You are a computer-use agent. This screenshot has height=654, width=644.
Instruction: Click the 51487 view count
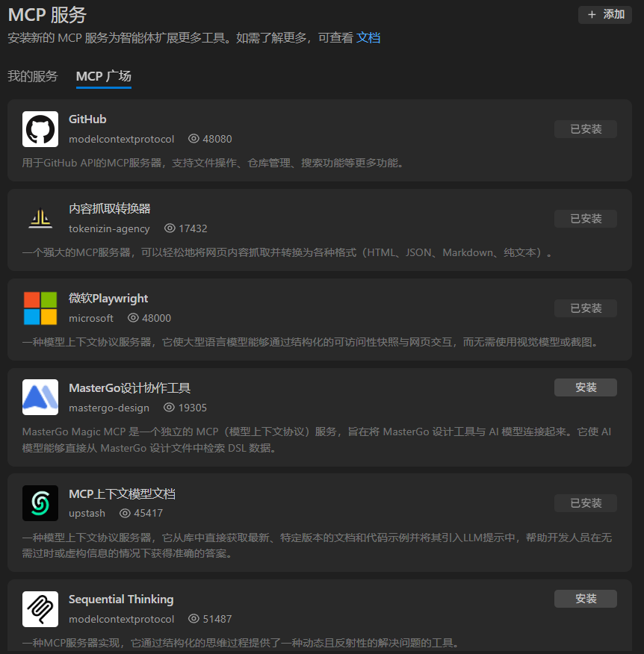(217, 619)
